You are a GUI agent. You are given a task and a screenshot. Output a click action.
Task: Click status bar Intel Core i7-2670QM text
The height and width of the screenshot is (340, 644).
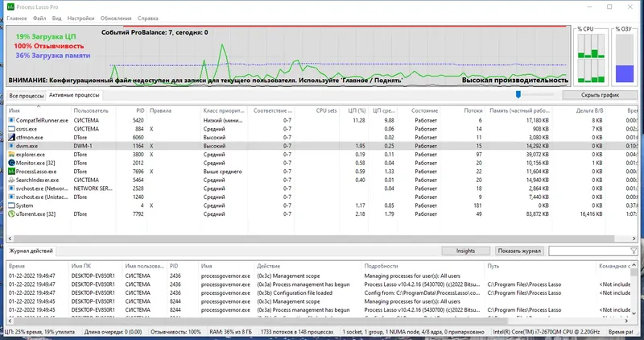(547, 332)
